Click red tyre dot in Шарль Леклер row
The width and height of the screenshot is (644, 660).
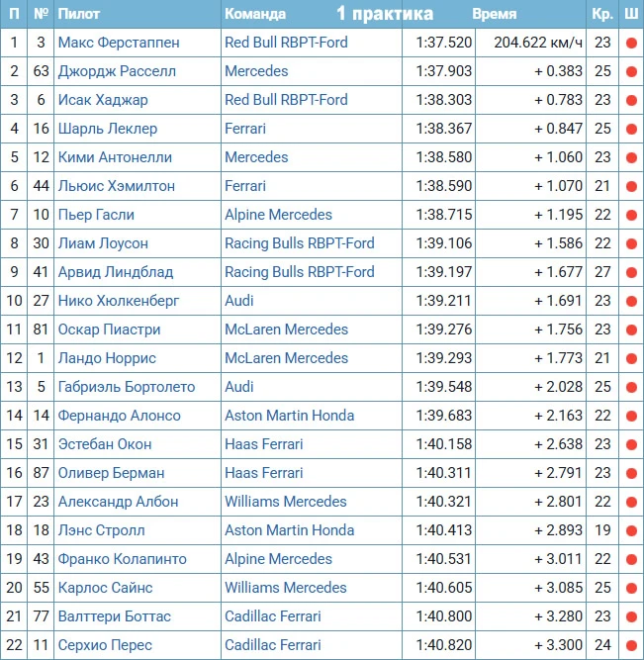click(x=631, y=129)
